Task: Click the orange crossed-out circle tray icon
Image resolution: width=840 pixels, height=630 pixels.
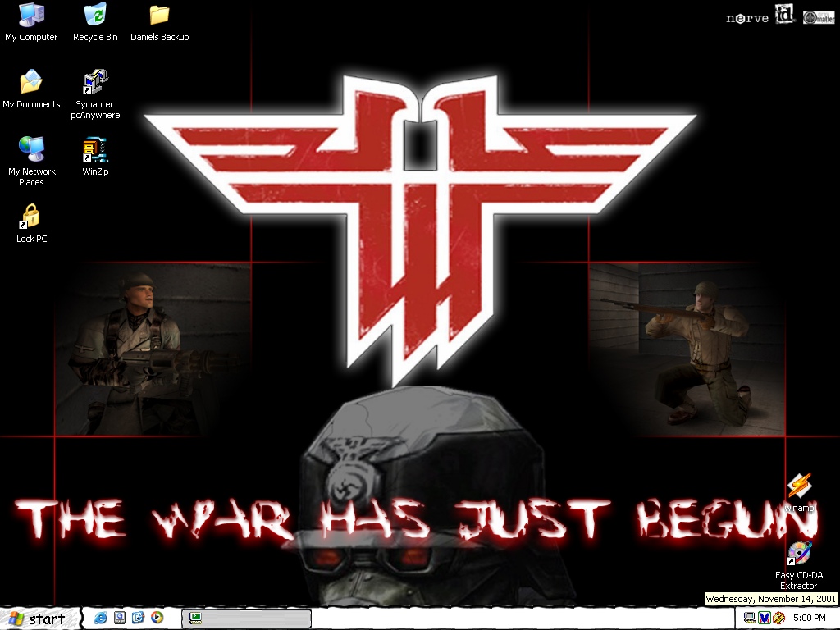Action: pyautogui.click(x=778, y=618)
